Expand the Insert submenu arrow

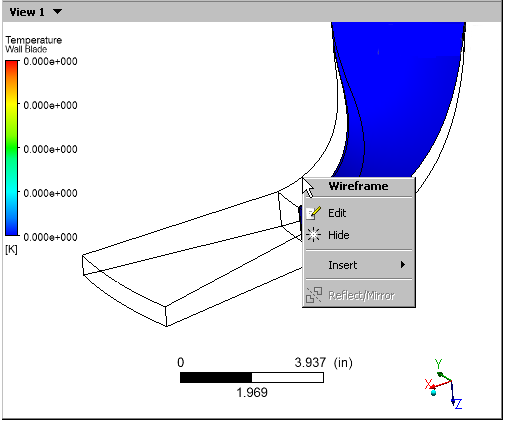[403, 265]
